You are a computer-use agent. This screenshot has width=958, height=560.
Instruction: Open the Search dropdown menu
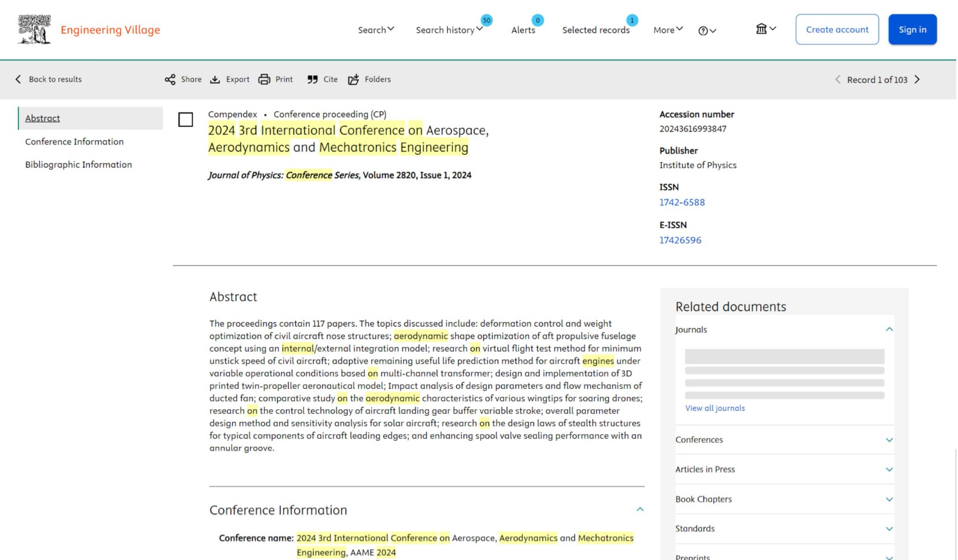tap(376, 30)
